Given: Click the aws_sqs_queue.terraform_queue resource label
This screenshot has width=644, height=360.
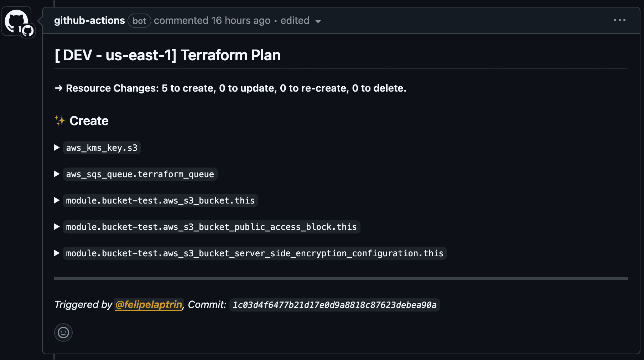Looking at the screenshot, I should point(140,174).
